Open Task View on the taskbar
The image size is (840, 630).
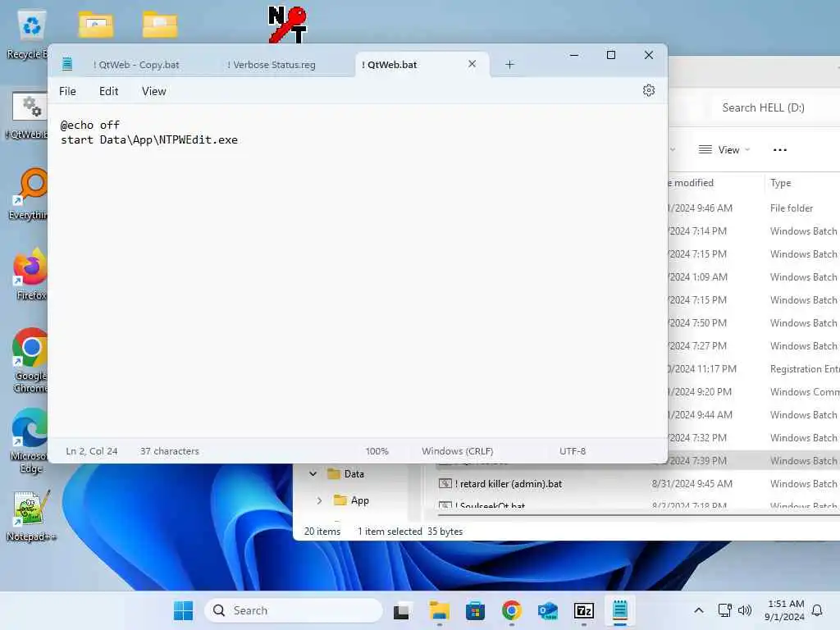click(x=402, y=610)
